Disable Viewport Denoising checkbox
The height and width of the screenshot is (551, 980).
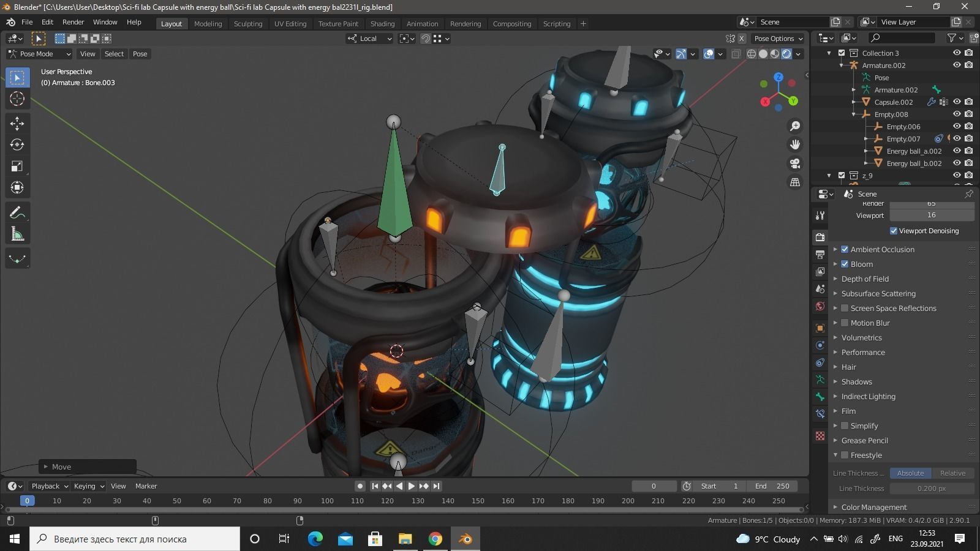click(894, 231)
